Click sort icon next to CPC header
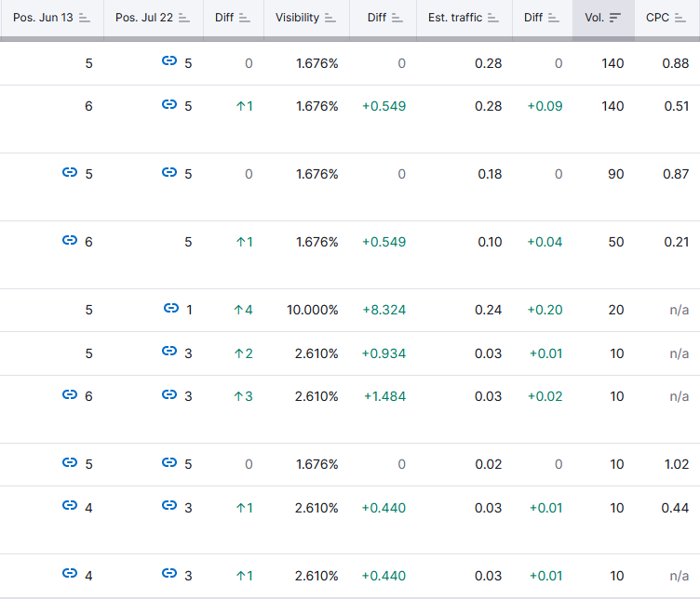Screen dimensions: 700x599 pos(680,18)
